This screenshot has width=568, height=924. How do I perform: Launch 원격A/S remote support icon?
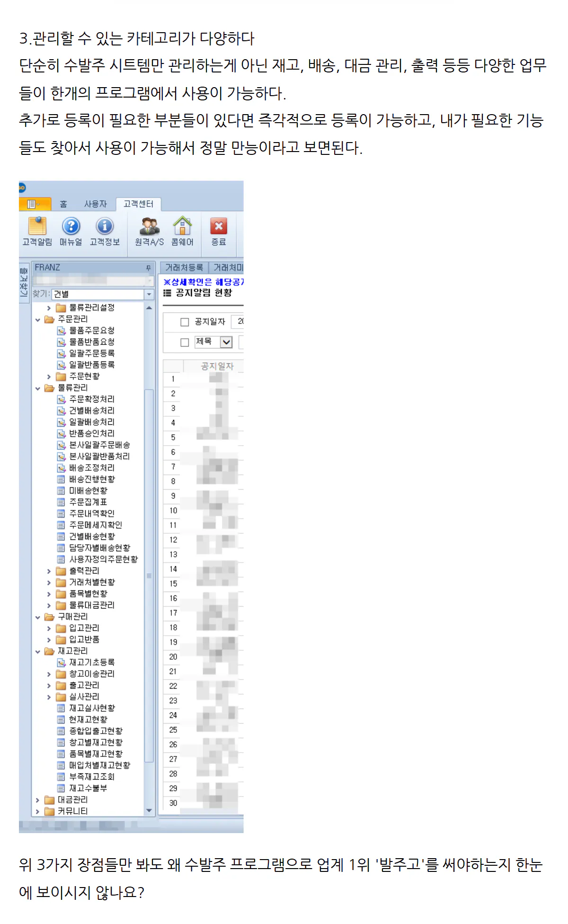click(x=149, y=227)
